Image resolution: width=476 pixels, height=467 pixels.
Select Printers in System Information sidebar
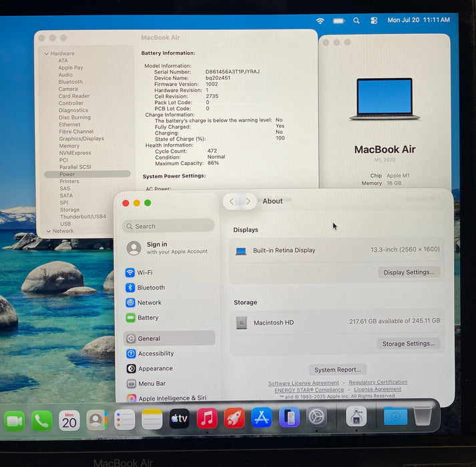click(69, 181)
